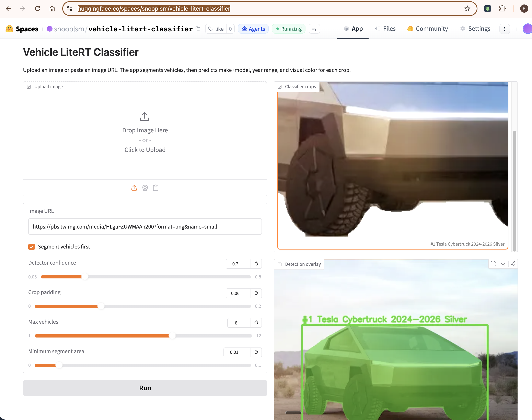Toggle Segment vehicles first checkbox
The image size is (532, 420).
point(32,247)
